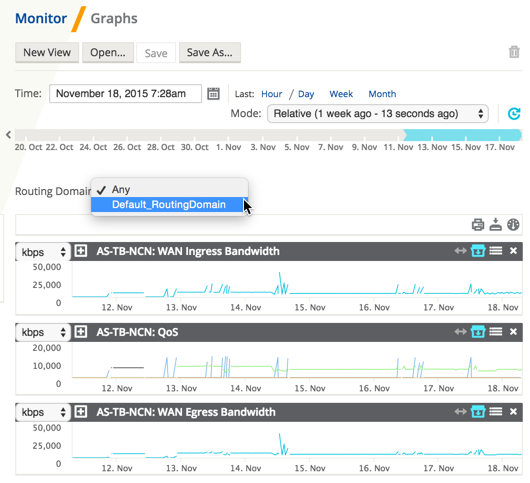Viewport: 530px width, 483px height.
Task: Open kbps unit dropdown for WAN Egress Bandwidth
Action: 43,412
